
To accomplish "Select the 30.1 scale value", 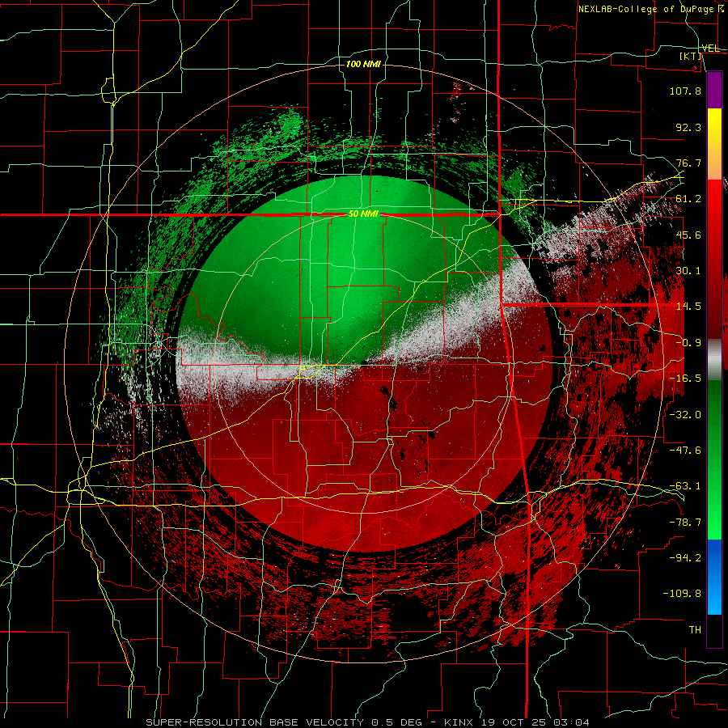I will pyautogui.click(x=688, y=271).
